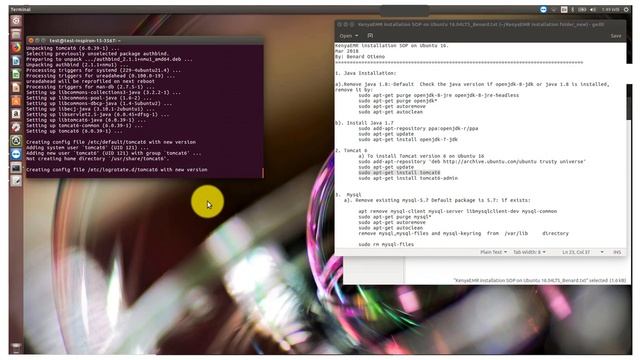Open the Bluetooth indicator menu

coord(573,9)
